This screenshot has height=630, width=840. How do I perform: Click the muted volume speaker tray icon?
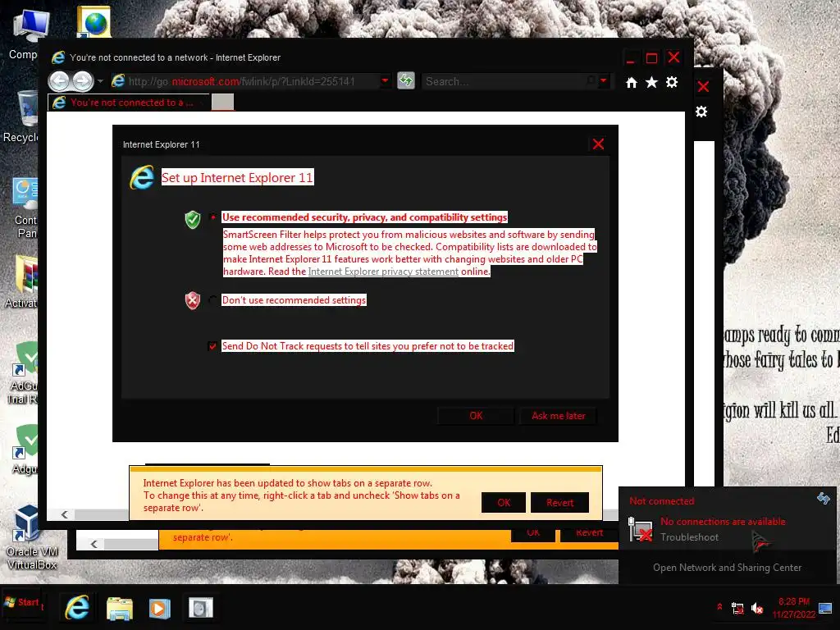point(757,608)
